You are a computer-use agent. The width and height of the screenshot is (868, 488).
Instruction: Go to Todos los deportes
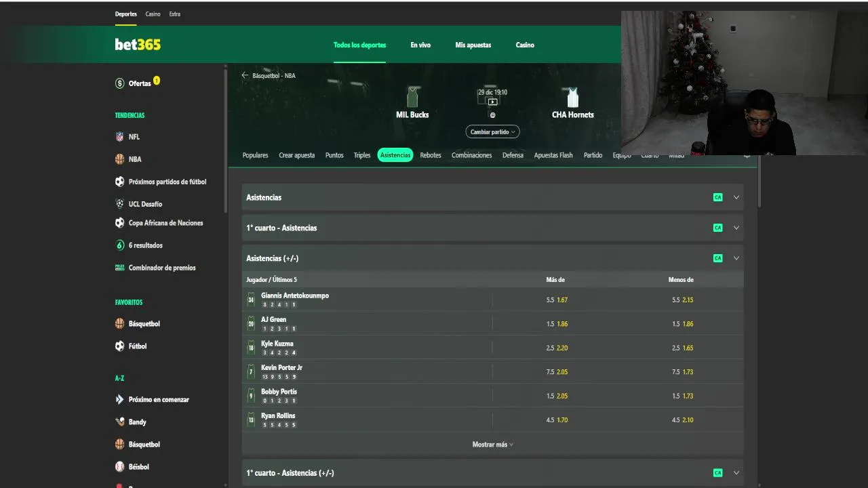[359, 45]
